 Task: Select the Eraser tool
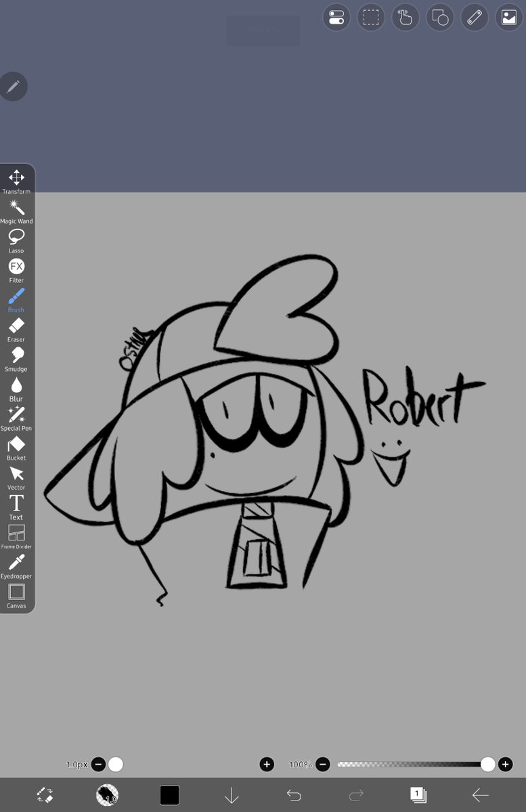point(16,330)
